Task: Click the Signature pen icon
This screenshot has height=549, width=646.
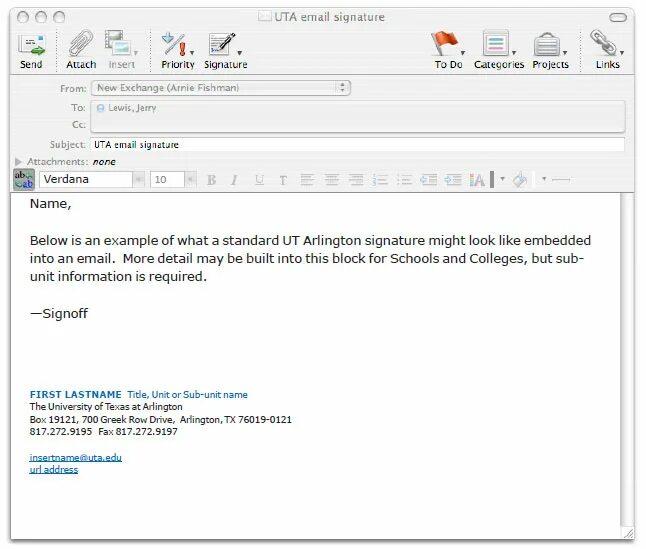Action: (x=222, y=44)
